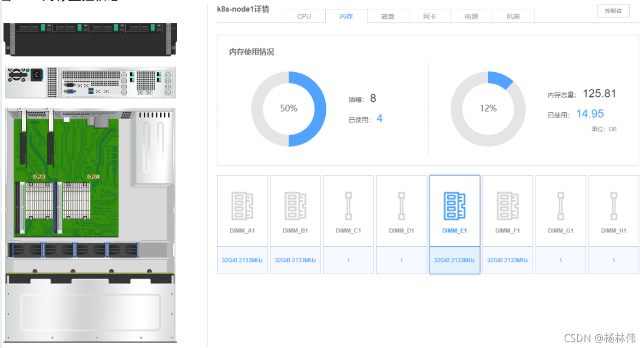
Task: Click the DIMM_B1 32GiB 2133MHz spec
Action: click(295, 260)
